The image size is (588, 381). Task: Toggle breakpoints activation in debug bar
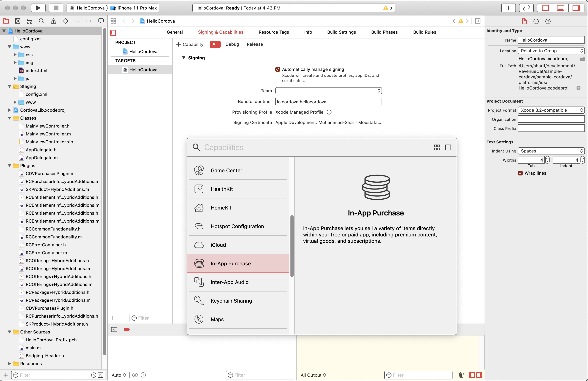126,329
